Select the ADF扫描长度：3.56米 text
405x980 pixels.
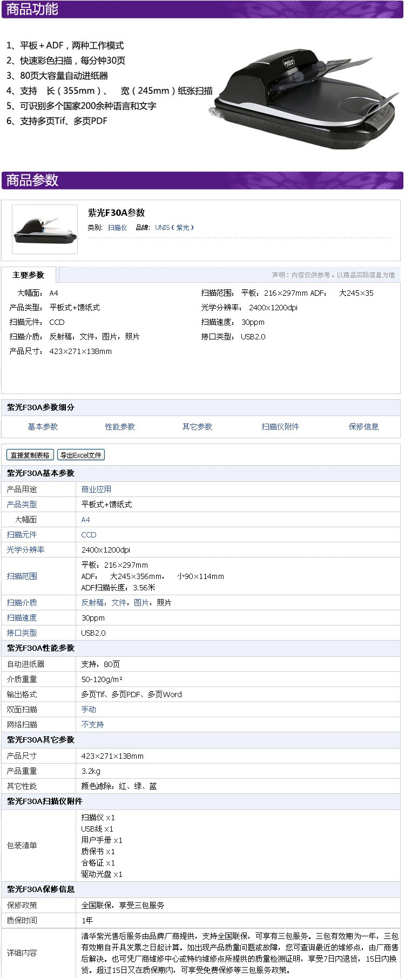118,588
